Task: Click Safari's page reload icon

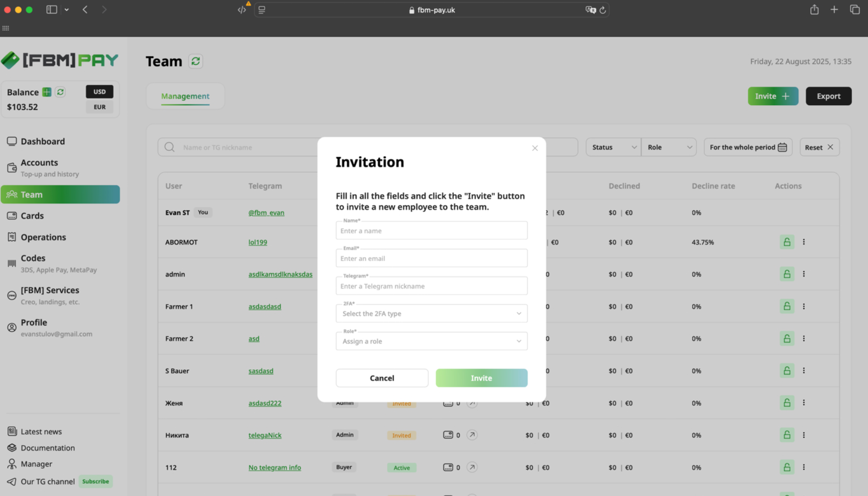Action: click(x=603, y=10)
